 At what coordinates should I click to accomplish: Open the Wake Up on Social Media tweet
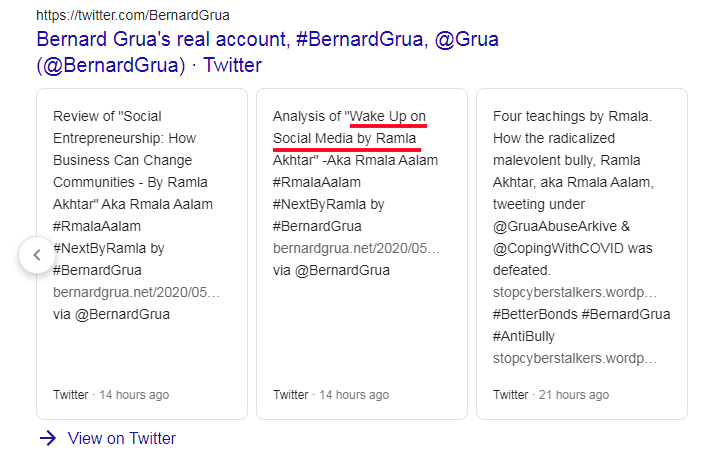click(350, 127)
